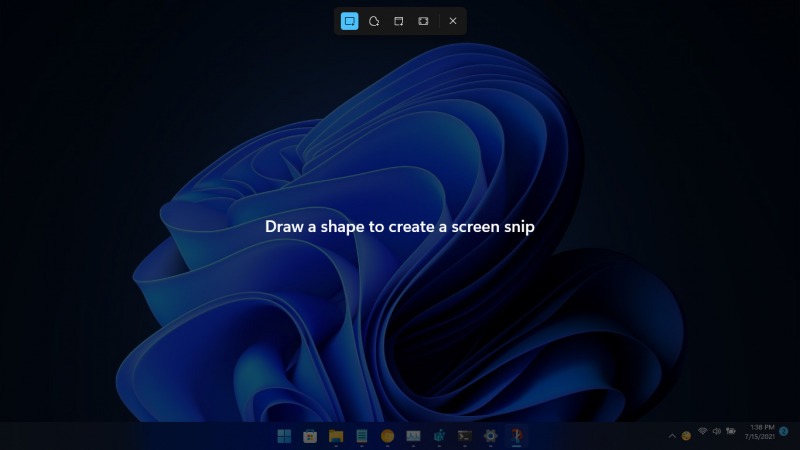
Task: Select the Rectangular Snip mode
Action: click(349, 21)
